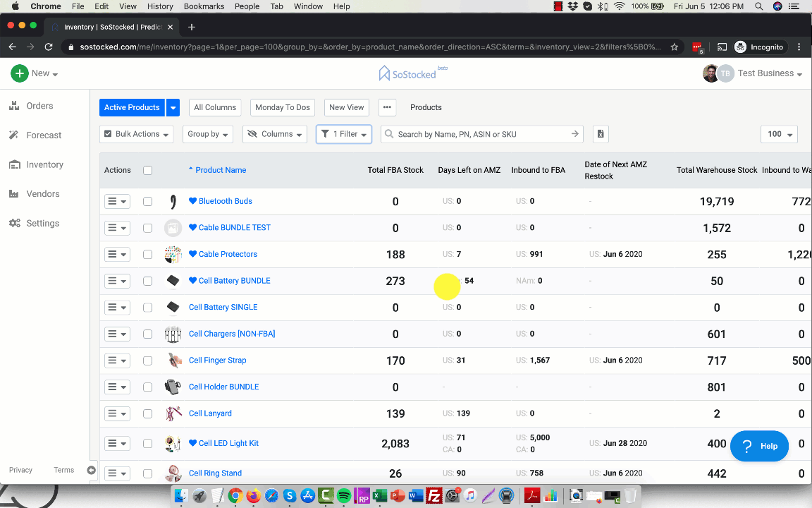Click the product search input field
The image size is (812, 508).
coord(481,134)
